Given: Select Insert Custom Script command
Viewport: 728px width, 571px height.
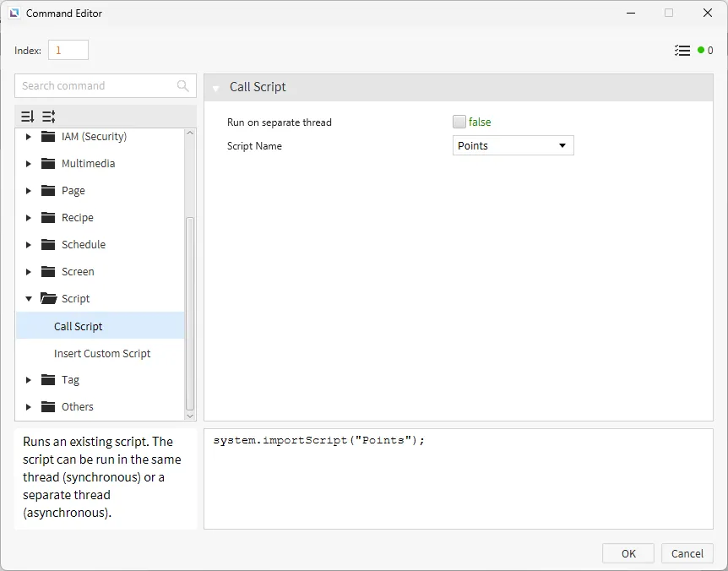Looking at the screenshot, I should [x=102, y=354].
